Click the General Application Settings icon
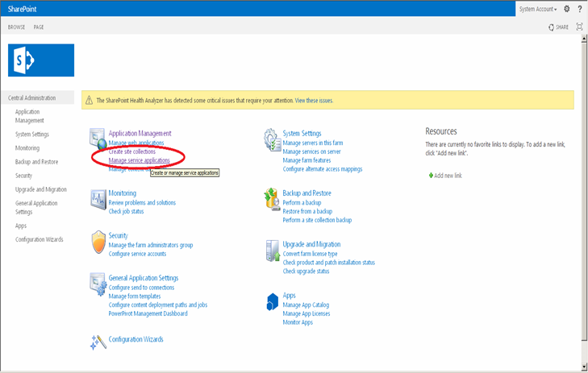This screenshot has height=373, width=588. (x=98, y=284)
